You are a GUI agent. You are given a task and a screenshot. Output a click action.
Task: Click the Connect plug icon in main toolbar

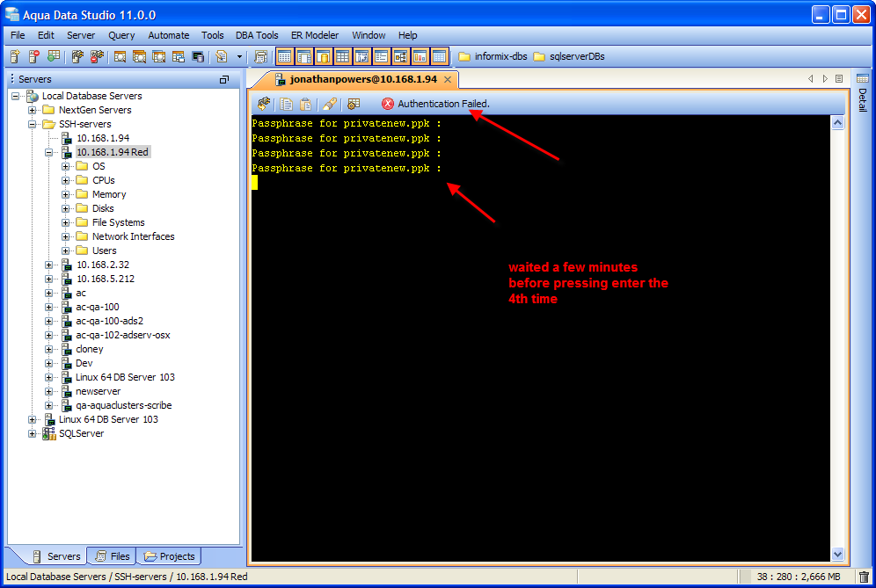point(77,56)
